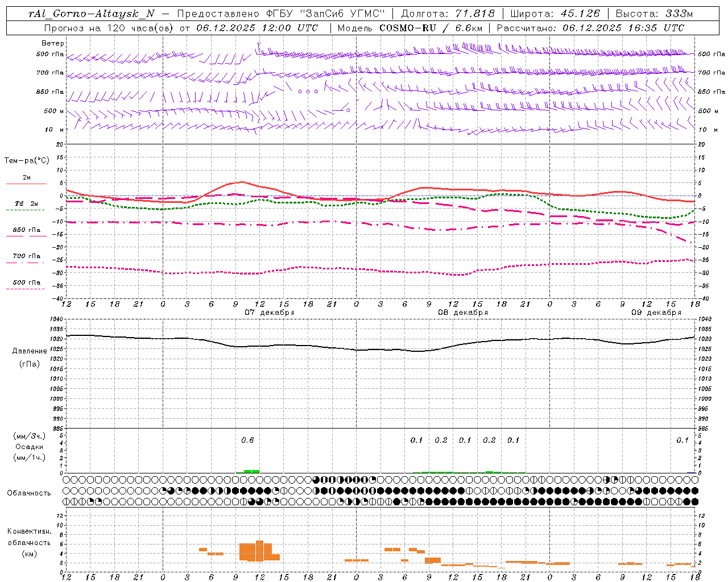Click the Долгота: 71.818 value
This screenshot has width=728, height=582.
point(448,14)
